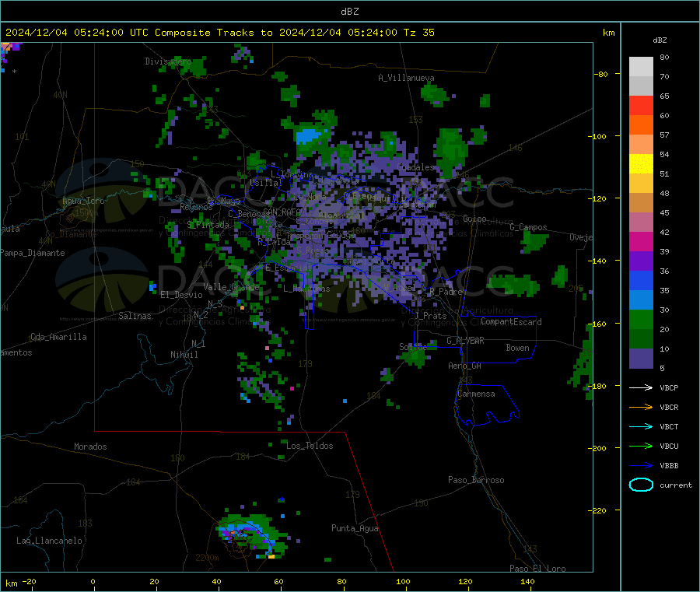700x592 pixels.
Task: Click the 'current' legend label
Action: click(x=676, y=485)
